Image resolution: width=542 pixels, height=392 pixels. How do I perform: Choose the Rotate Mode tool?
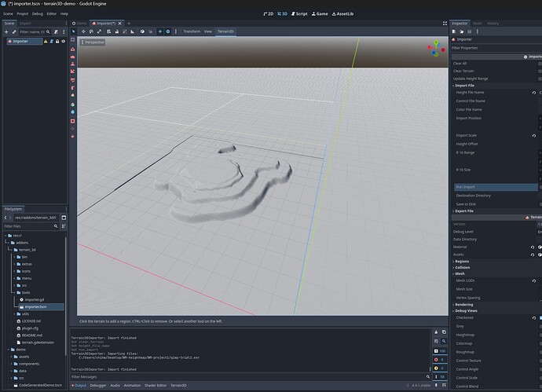click(x=91, y=31)
